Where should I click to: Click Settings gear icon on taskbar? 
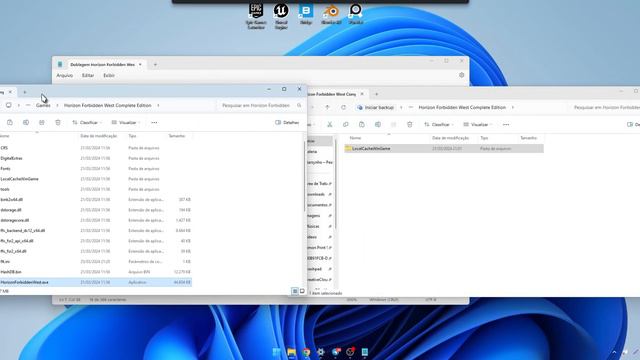[321, 352]
